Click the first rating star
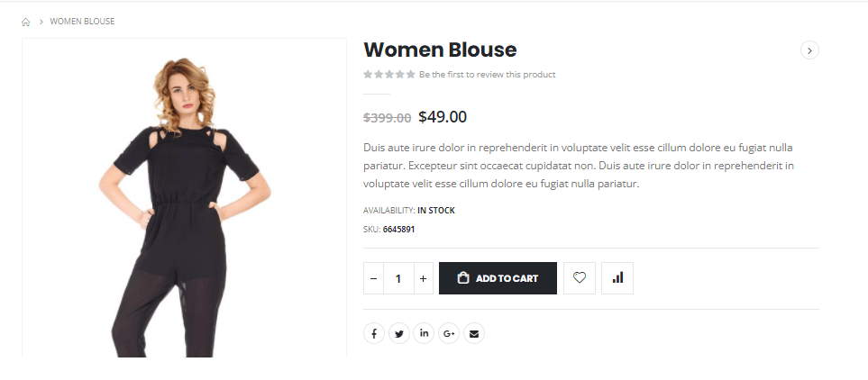 pos(368,75)
